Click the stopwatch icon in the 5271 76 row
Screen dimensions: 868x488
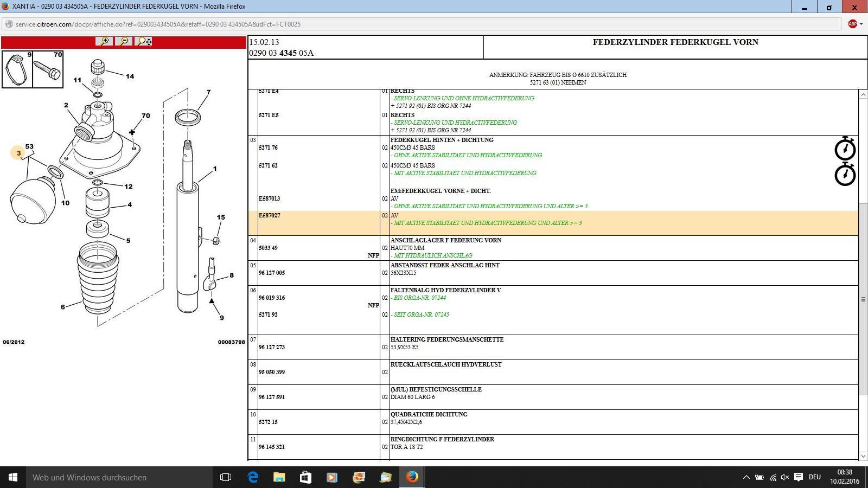click(845, 148)
